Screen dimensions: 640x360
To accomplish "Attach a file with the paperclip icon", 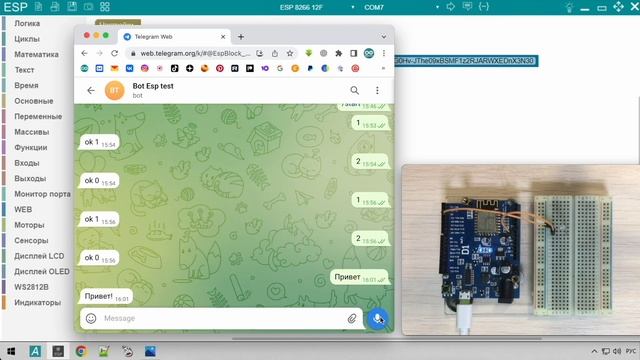I will [x=352, y=318].
